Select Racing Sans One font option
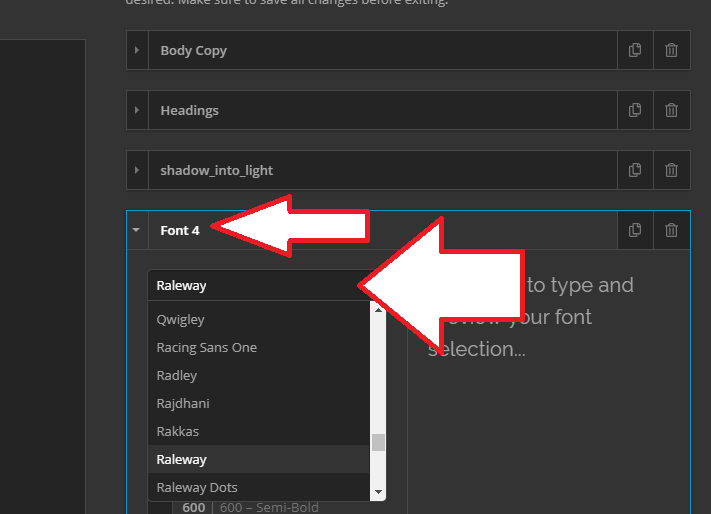711x514 pixels. coord(259,348)
